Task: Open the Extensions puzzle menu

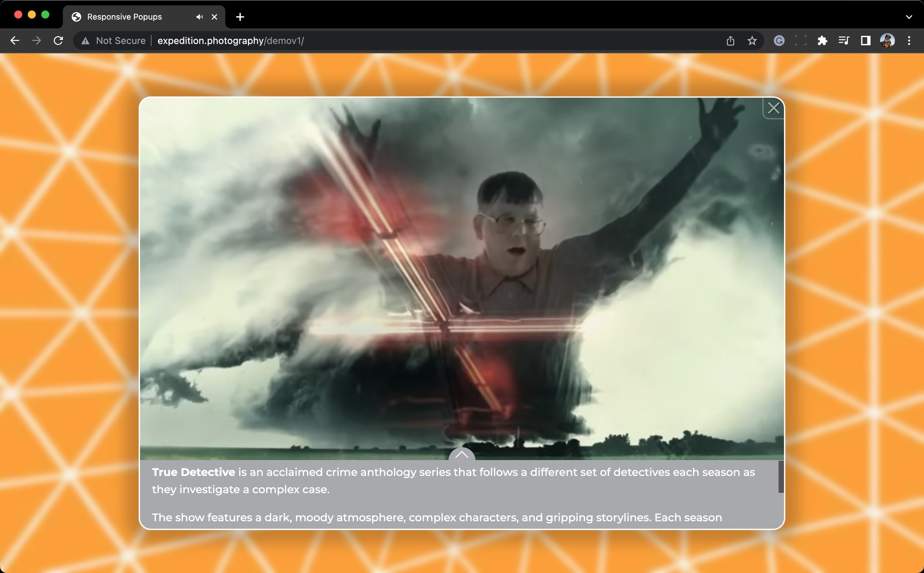Action: [x=822, y=41]
